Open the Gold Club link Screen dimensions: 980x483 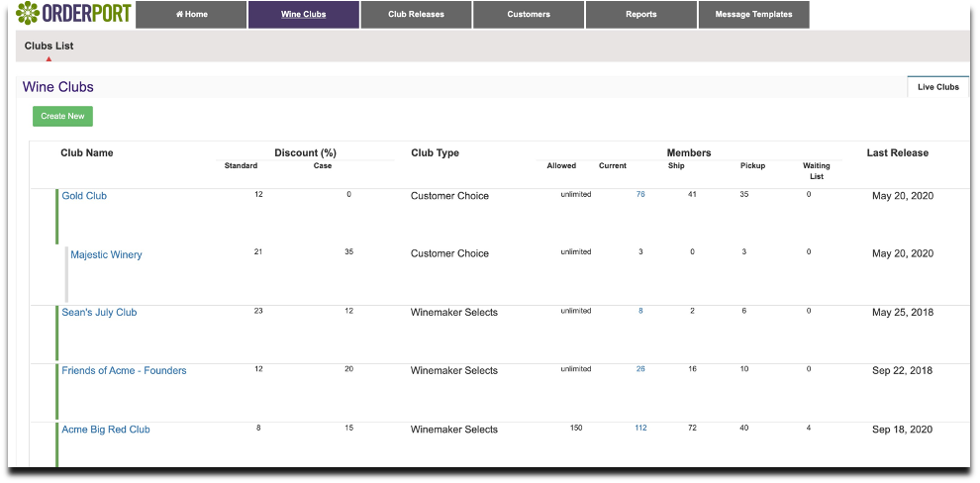click(x=84, y=196)
